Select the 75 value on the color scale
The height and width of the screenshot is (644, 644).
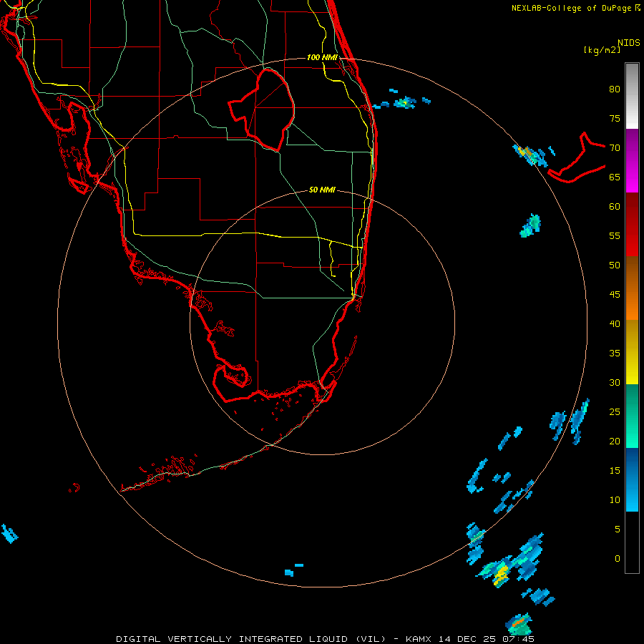pos(615,119)
